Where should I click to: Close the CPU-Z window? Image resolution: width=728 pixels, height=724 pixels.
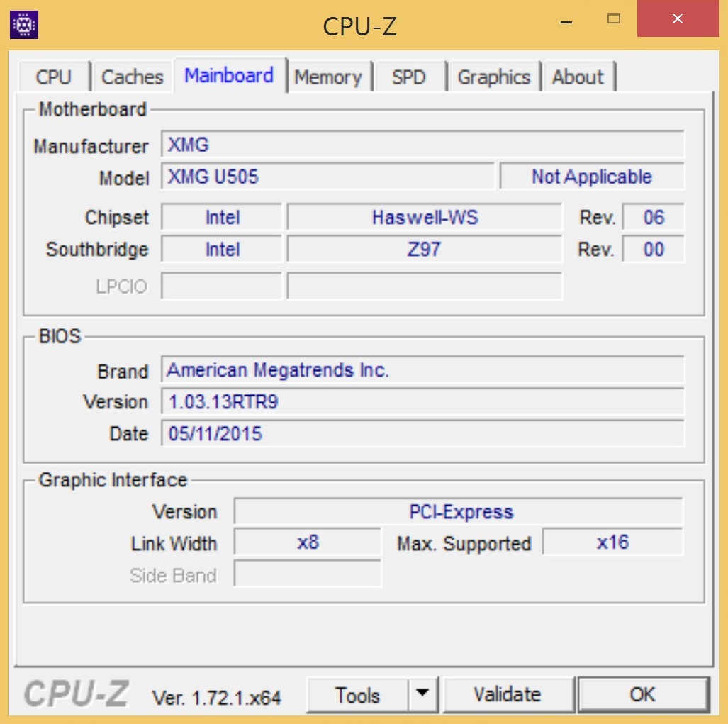pyautogui.click(x=678, y=18)
